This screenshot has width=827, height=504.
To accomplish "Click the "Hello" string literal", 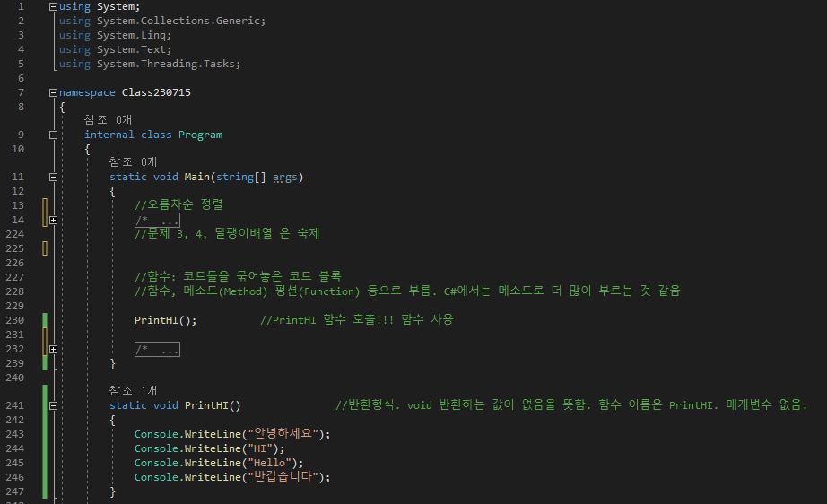I will pos(269,463).
